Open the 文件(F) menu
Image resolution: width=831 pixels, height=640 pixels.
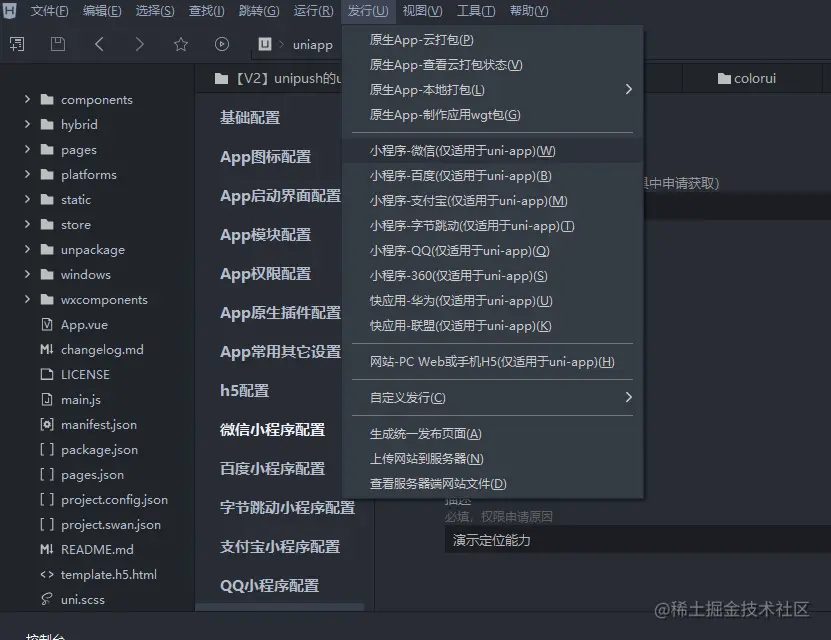tap(49, 11)
